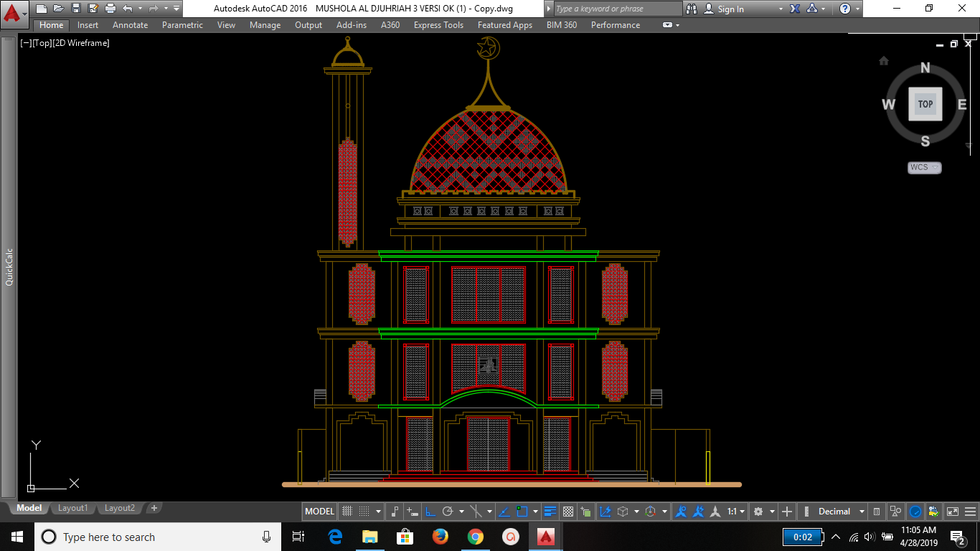Click the workspace switching gear icon

[758, 512]
